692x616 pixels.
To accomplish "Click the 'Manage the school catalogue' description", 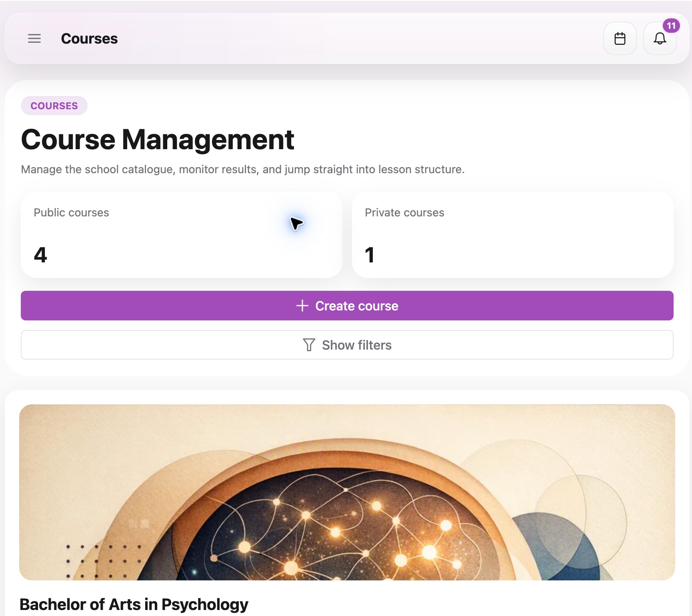I will 242,169.
